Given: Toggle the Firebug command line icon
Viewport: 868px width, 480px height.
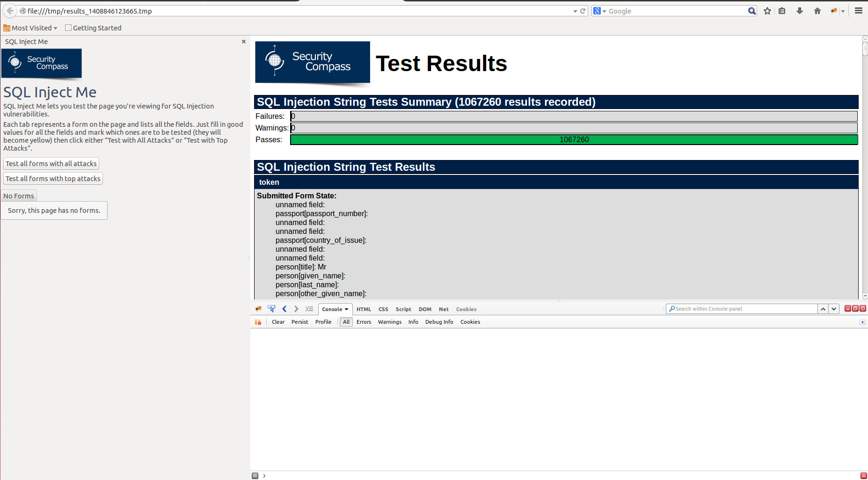Looking at the screenshot, I should click(x=309, y=309).
